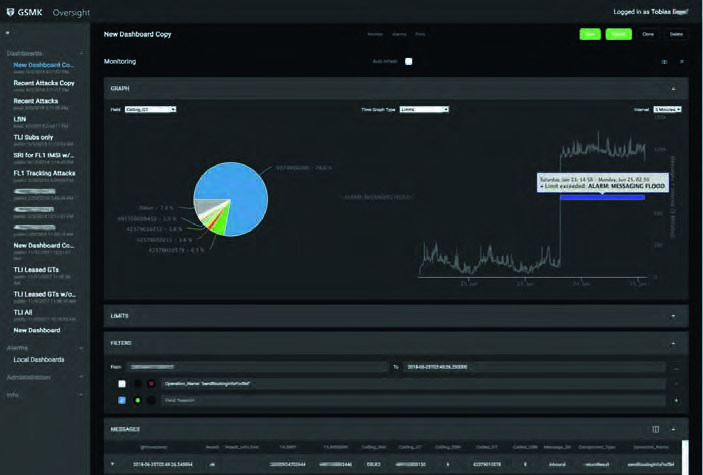Click the red remove icon on the Operation_Name filter row

676,384
